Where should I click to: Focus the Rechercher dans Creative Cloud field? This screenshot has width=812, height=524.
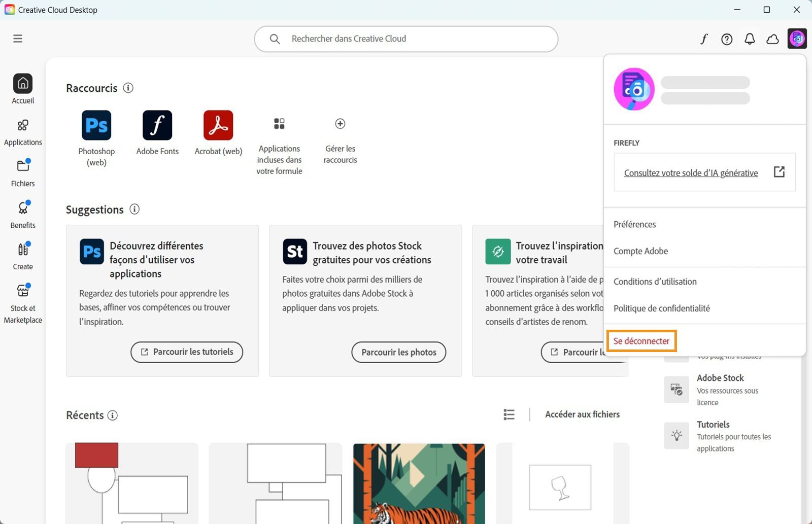coord(406,39)
